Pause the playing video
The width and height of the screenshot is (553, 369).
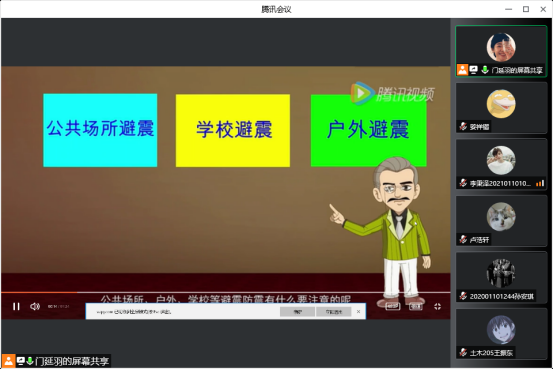click(16, 306)
